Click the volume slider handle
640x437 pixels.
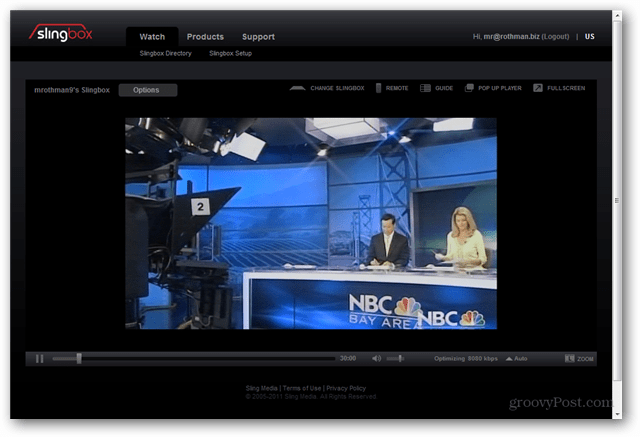tap(400, 359)
